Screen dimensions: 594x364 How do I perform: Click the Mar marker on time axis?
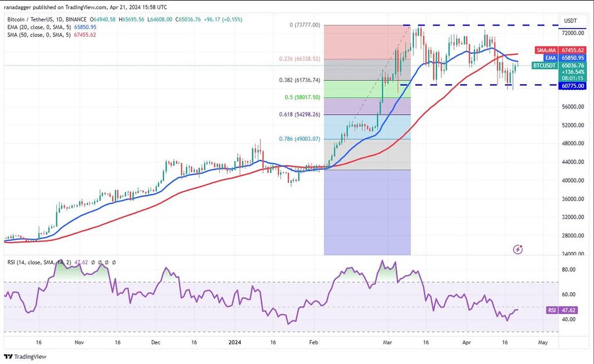point(387,343)
